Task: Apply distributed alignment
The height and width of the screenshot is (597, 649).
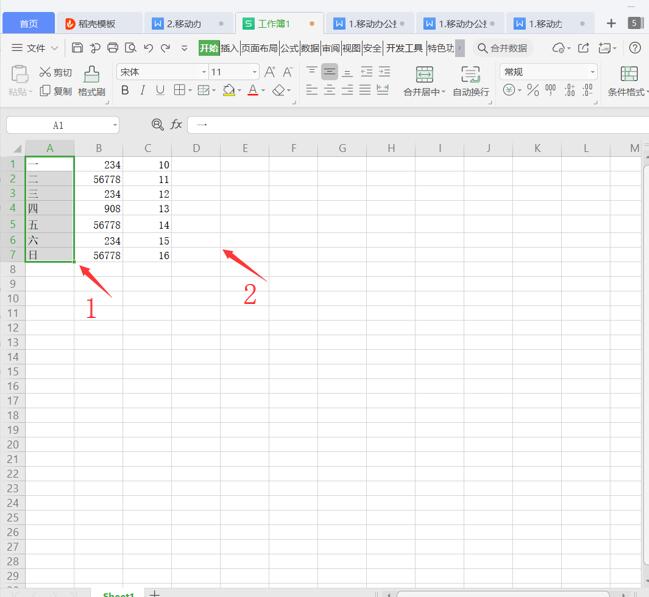Action: tap(383, 89)
